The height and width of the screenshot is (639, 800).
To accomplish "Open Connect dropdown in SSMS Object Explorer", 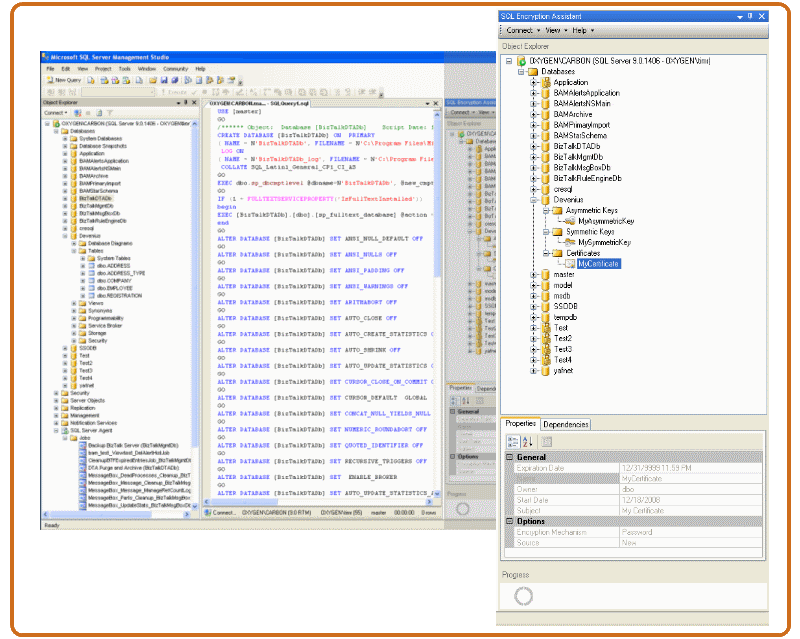I will coord(56,113).
